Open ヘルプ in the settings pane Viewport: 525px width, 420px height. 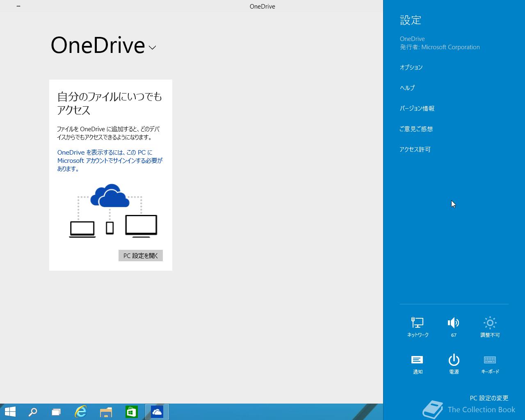[x=407, y=88]
